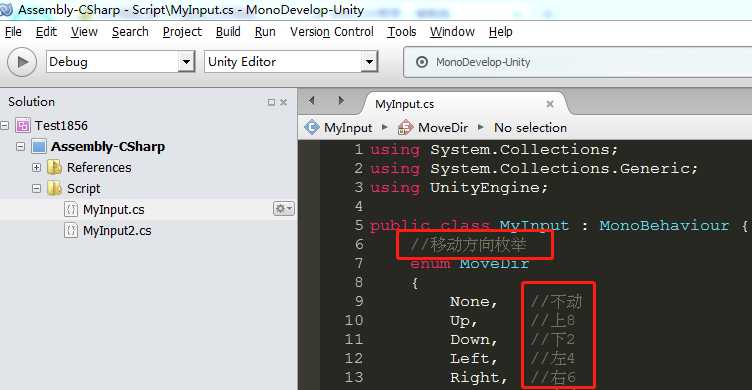The image size is (752, 390).
Task: Open the MyInput class breadcrumb
Action: pos(348,128)
